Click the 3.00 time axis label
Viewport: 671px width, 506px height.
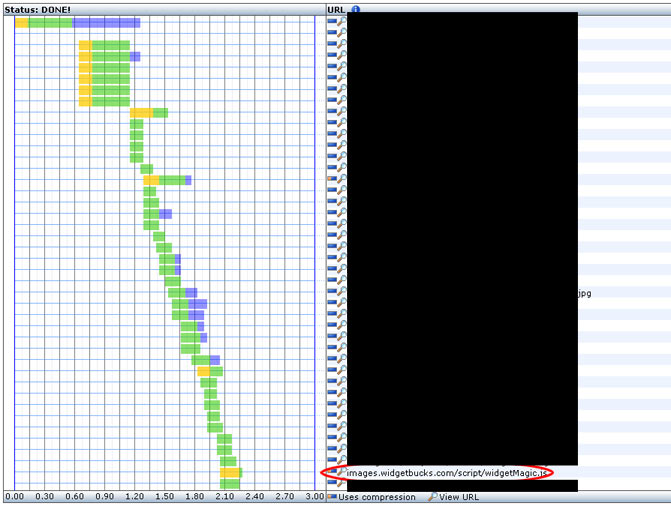click(315, 497)
